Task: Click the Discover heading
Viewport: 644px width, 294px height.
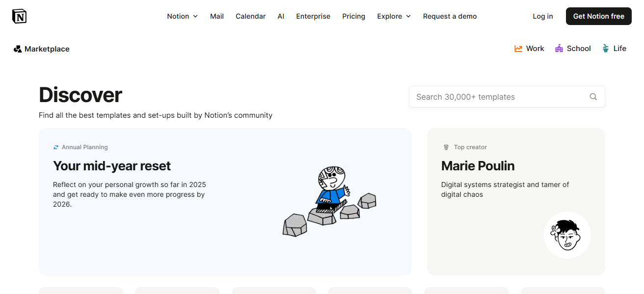Action: click(x=80, y=95)
